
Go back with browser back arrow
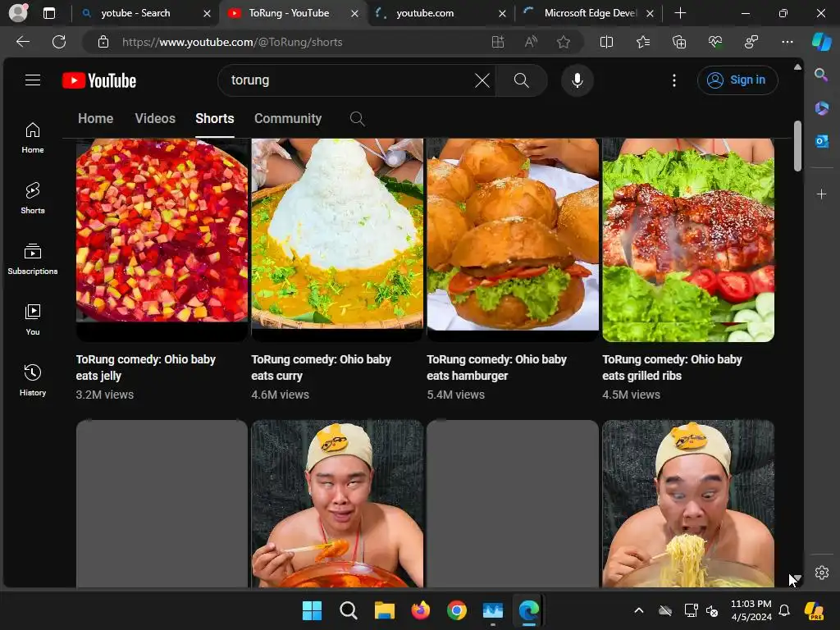coord(22,42)
